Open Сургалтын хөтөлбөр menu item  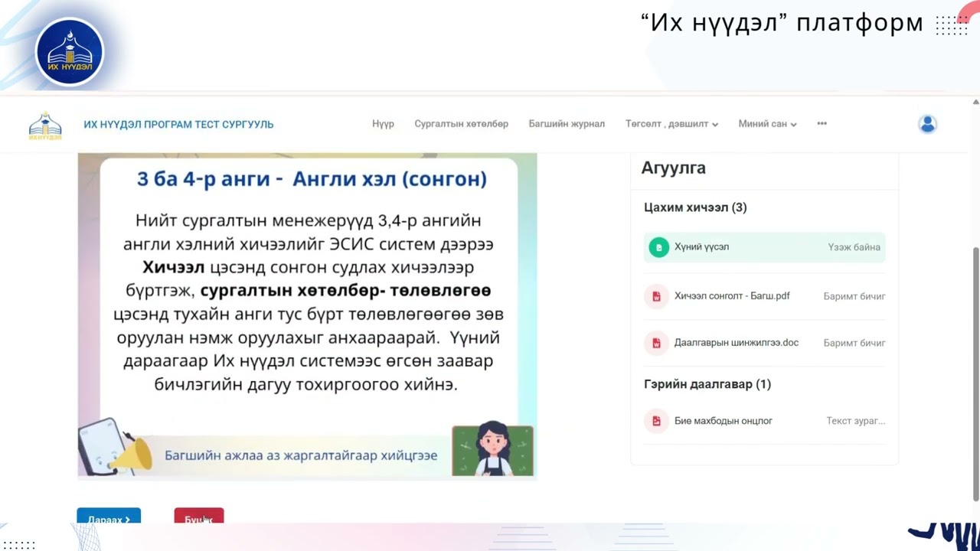[461, 124]
